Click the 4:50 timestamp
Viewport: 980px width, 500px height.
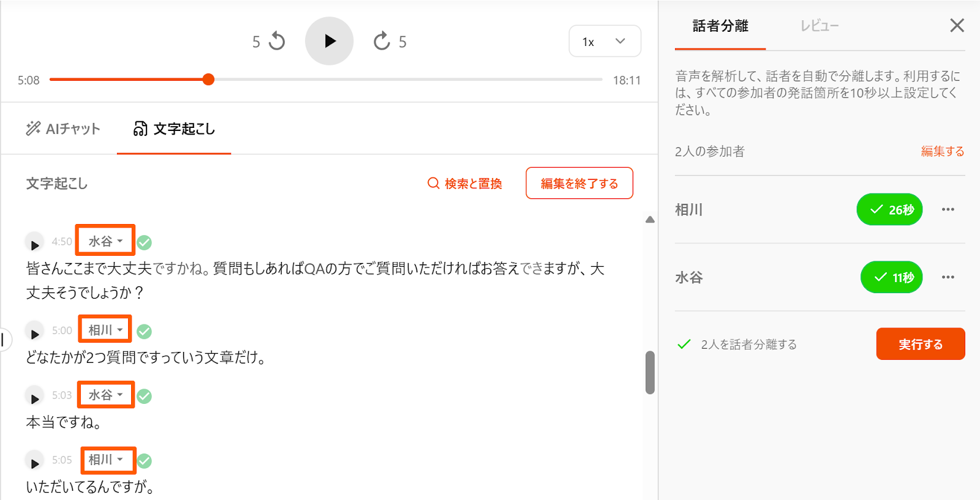[x=62, y=242]
